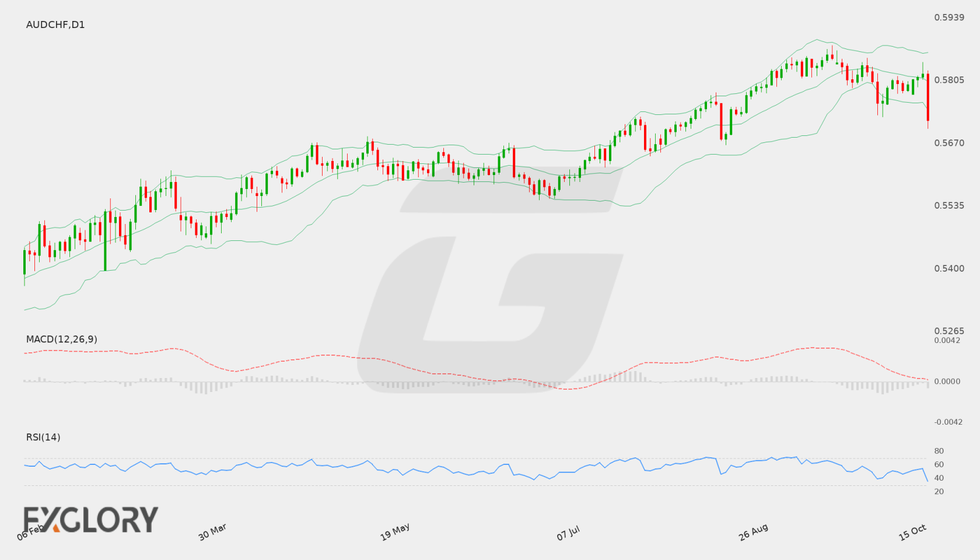980x560 pixels.
Task: Click the FXGLORY logo
Action: tap(90, 519)
